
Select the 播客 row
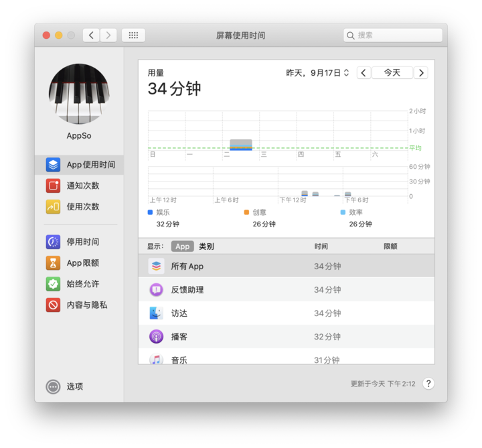point(287,336)
